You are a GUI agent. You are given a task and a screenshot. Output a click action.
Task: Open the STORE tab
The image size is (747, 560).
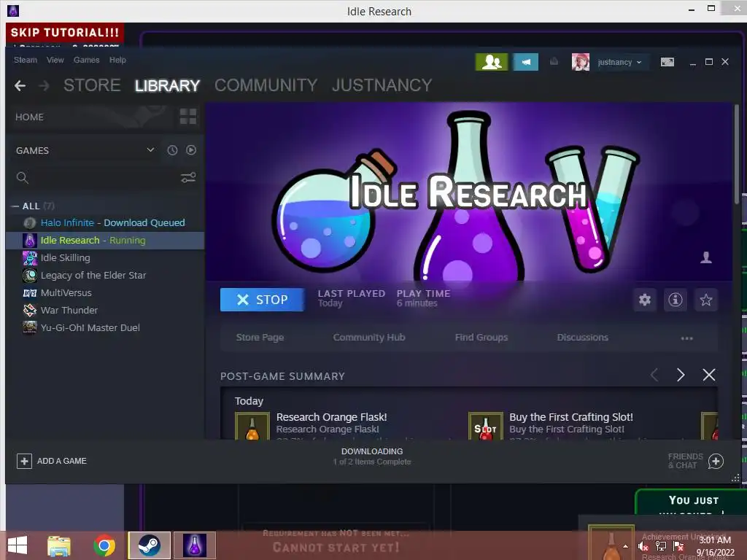tap(92, 85)
